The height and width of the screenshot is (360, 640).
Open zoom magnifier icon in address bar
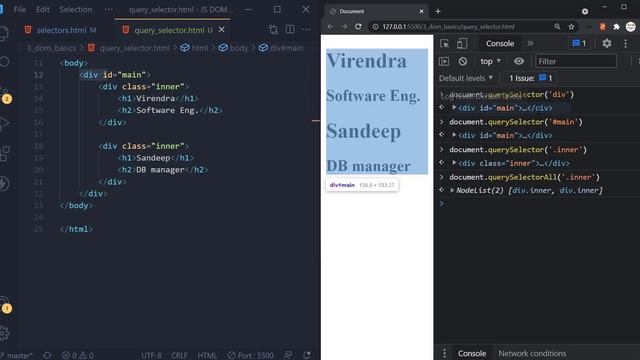point(557,27)
